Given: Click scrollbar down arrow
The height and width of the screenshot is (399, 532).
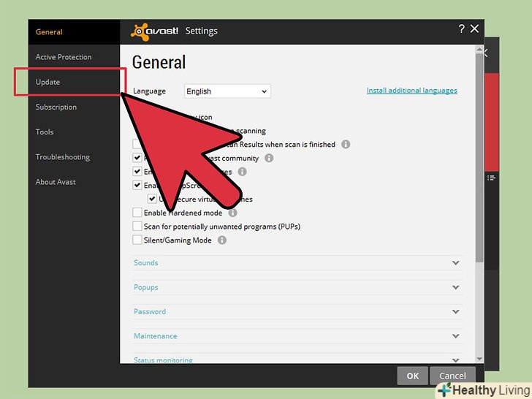Looking at the screenshot, I should click(x=479, y=359).
